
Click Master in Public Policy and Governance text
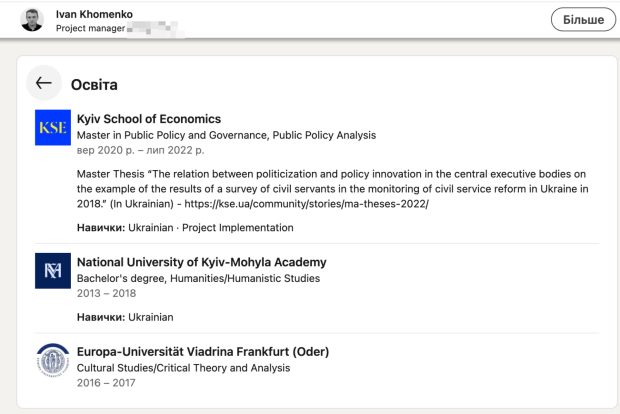tap(226, 135)
